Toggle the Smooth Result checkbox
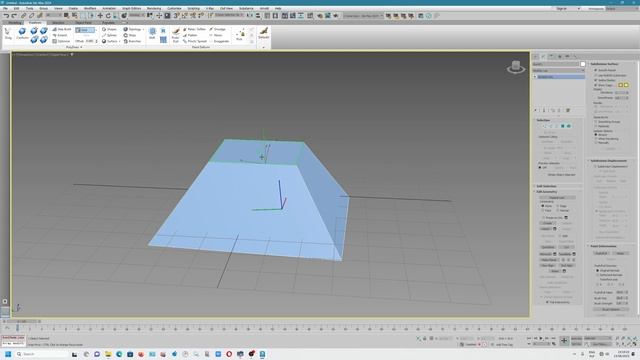The width and height of the screenshot is (640, 360). pos(596,70)
